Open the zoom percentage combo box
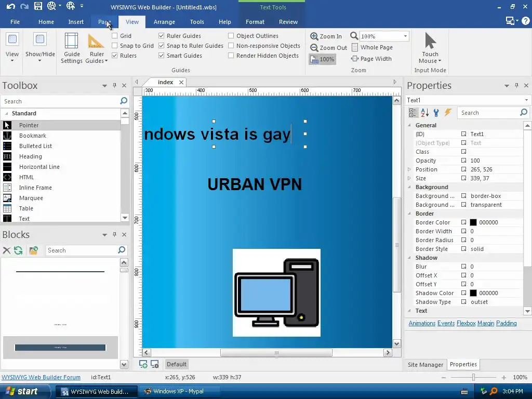Image resolution: width=532 pixels, height=399 pixels. coord(405,36)
